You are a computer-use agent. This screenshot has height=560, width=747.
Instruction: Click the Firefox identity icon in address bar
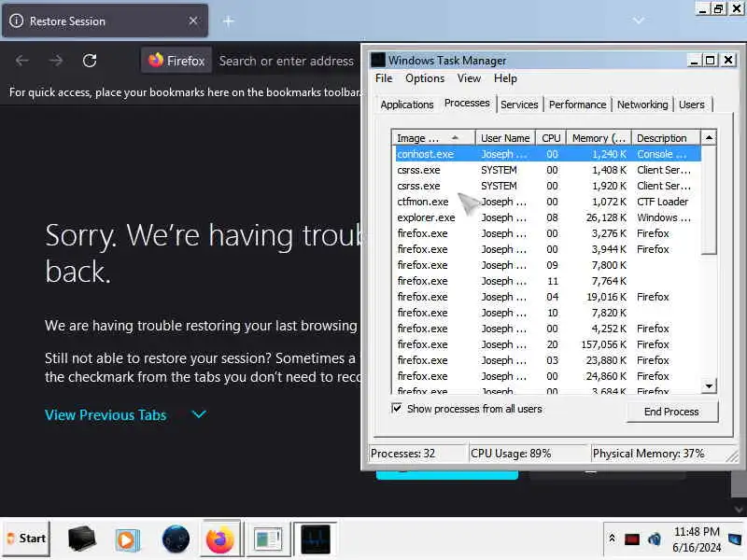pos(176,61)
